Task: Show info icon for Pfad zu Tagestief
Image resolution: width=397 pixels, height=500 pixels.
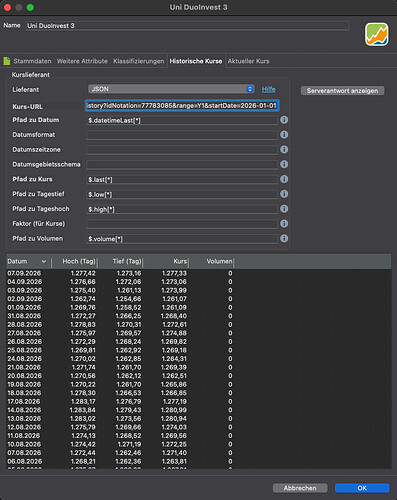Action: click(x=284, y=194)
